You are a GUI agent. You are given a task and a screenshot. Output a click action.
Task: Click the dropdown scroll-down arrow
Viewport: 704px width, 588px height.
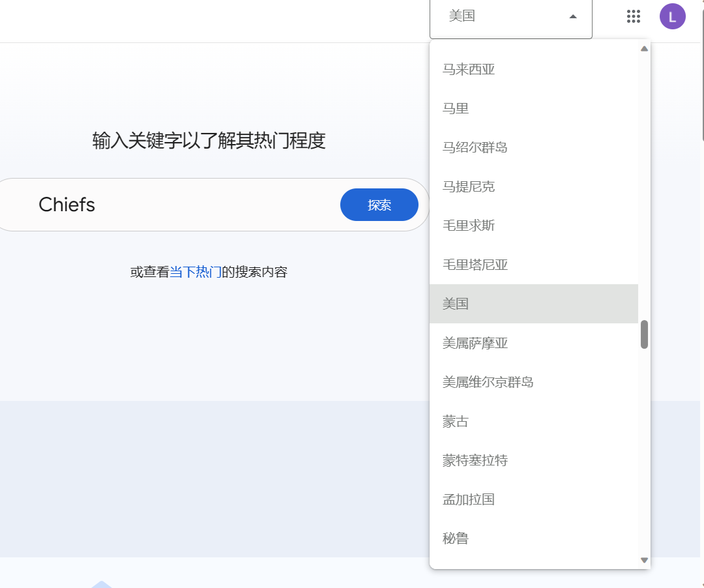tap(644, 560)
